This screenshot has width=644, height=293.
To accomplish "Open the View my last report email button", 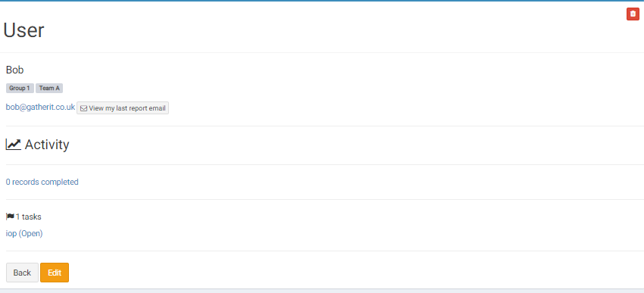I will (123, 108).
